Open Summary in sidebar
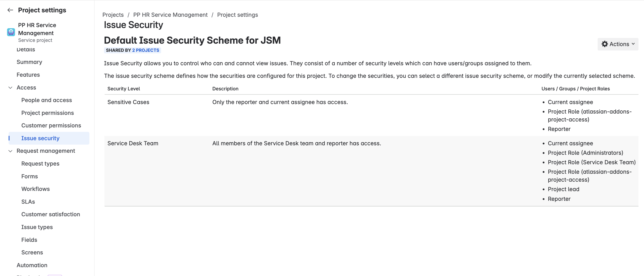The image size is (644, 276). pos(29,62)
